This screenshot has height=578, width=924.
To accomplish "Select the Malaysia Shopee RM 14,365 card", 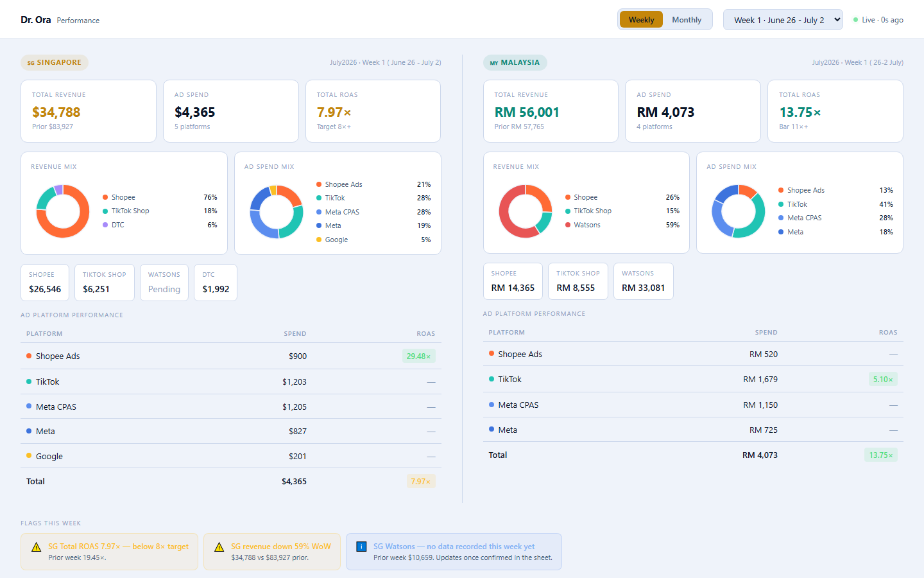I will click(513, 281).
